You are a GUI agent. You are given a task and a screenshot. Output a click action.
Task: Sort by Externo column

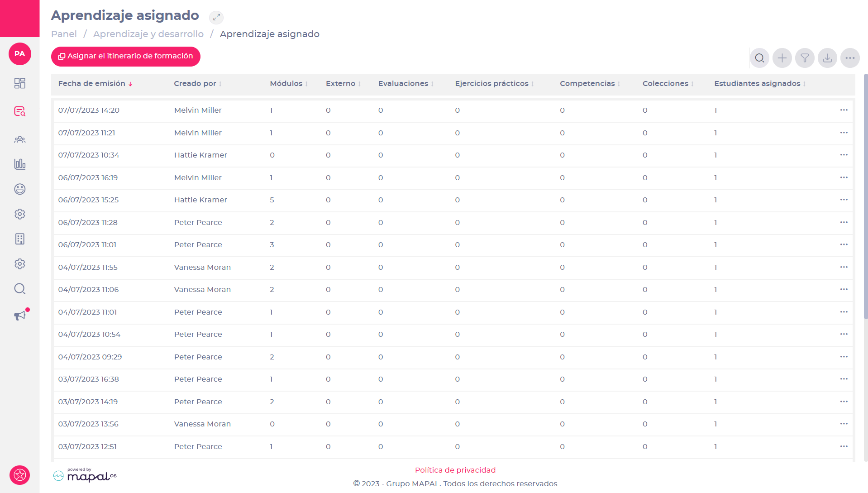[343, 84]
